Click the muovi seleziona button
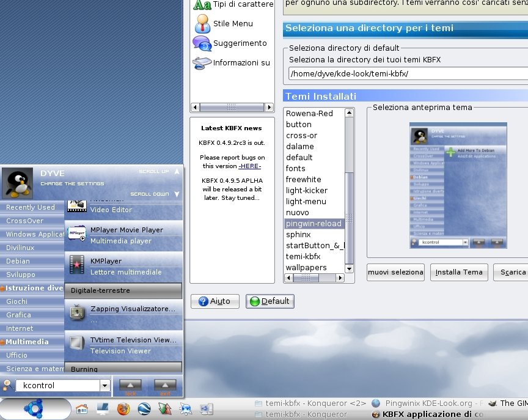The height and width of the screenshot is (420, 528). (395, 272)
